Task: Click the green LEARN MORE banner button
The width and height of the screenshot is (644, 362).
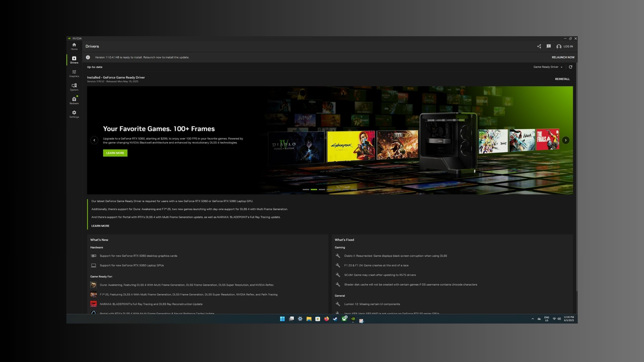Action: click(115, 153)
